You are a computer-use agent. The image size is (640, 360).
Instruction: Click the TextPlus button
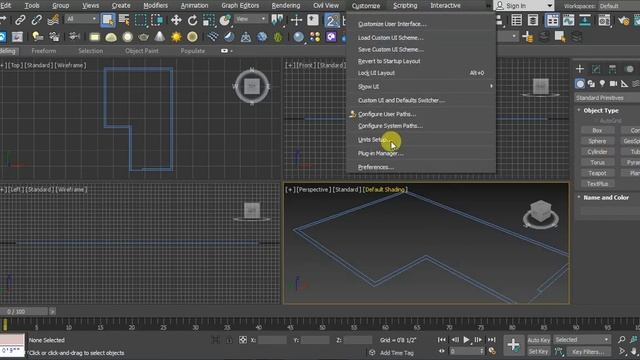click(x=597, y=184)
